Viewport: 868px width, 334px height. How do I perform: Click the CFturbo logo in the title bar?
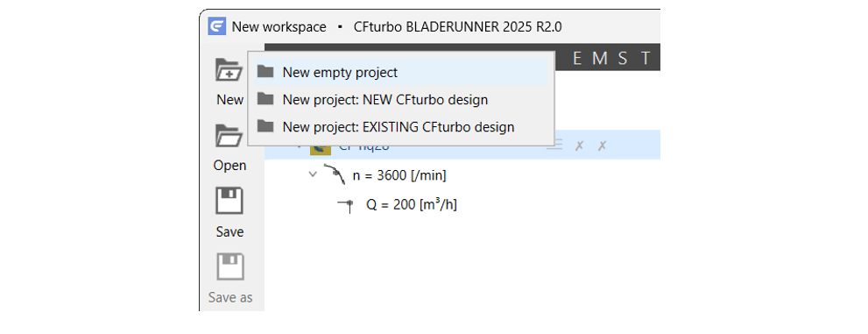[x=217, y=26]
